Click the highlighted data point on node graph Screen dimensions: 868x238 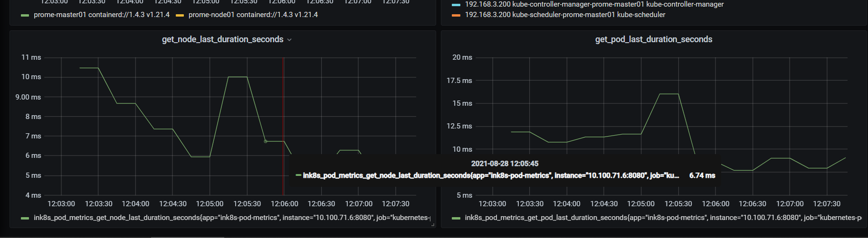click(x=266, y=141)
